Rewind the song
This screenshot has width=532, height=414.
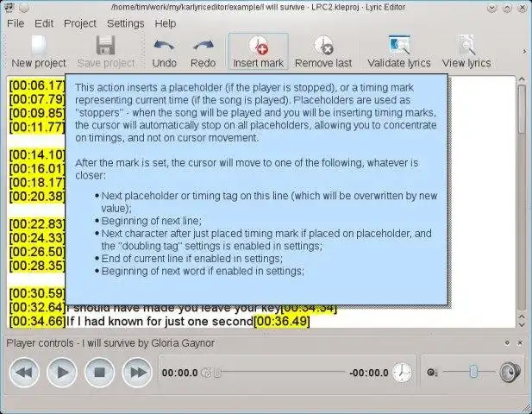(x=24, y=373)
